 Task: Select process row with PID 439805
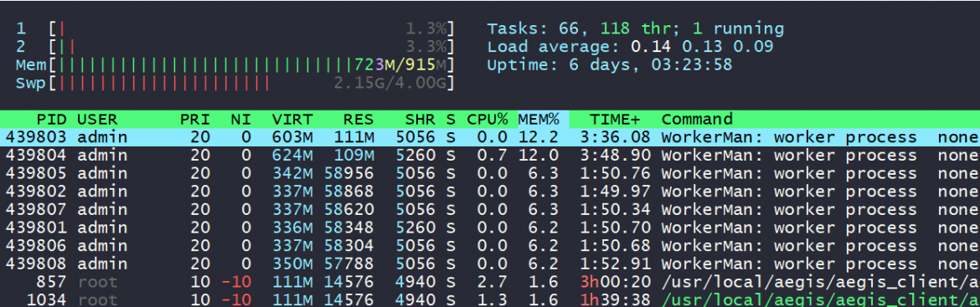point(490,173)
